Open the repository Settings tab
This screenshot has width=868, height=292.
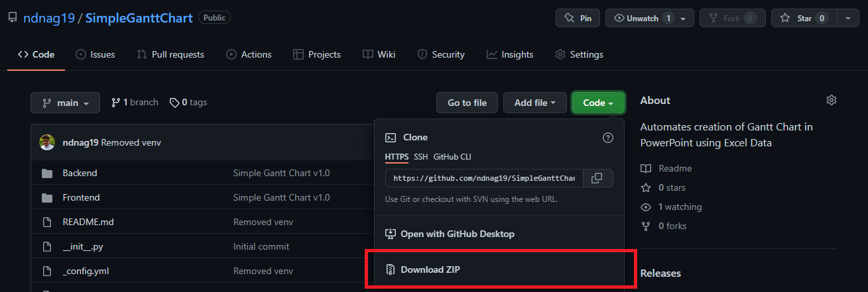pos(579,54)
